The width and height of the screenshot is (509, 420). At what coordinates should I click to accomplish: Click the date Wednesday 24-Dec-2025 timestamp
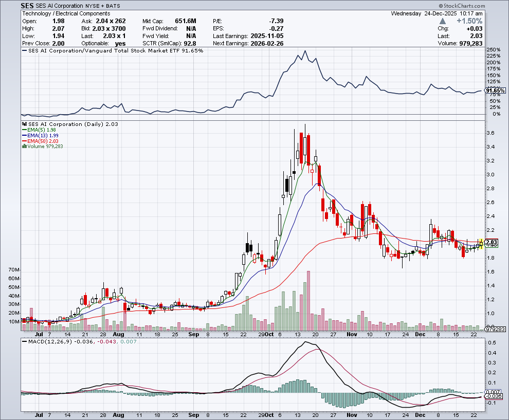pyautogui.click(x=437, y=14)
